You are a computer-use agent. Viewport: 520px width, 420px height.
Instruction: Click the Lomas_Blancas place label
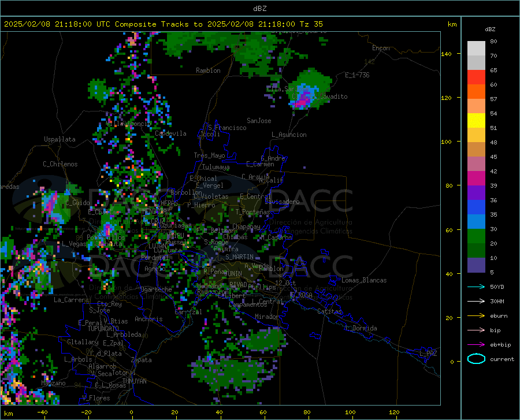click(364, 280)
